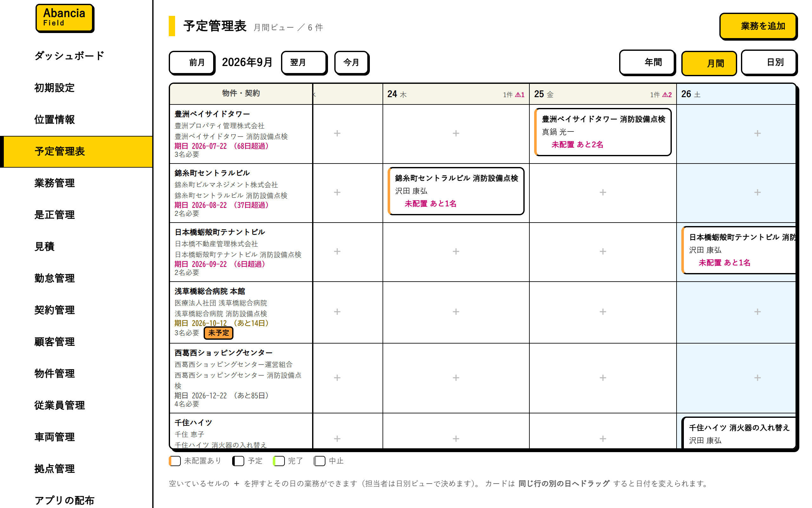The image size is (812, 508).
Task: Click the 業務を追加 button
Action: 758,26
